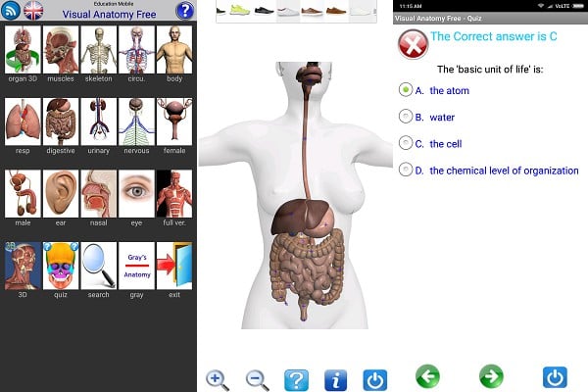588x392 pixels.
Task: Open the female reproductive section
Action: 174,122
